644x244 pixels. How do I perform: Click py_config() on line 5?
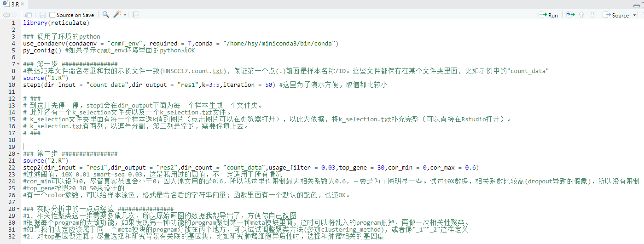point(42,50)
